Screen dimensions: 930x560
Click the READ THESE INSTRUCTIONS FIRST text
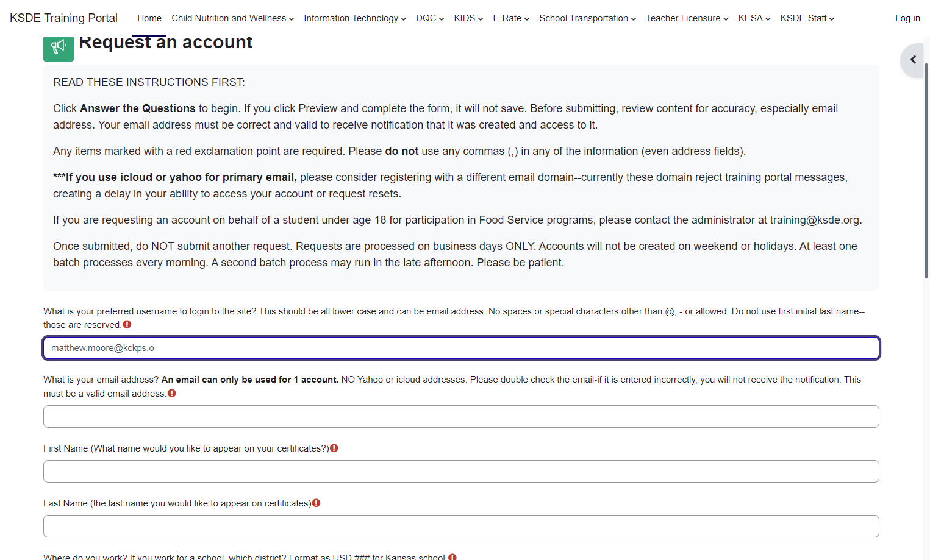point(149,82)
